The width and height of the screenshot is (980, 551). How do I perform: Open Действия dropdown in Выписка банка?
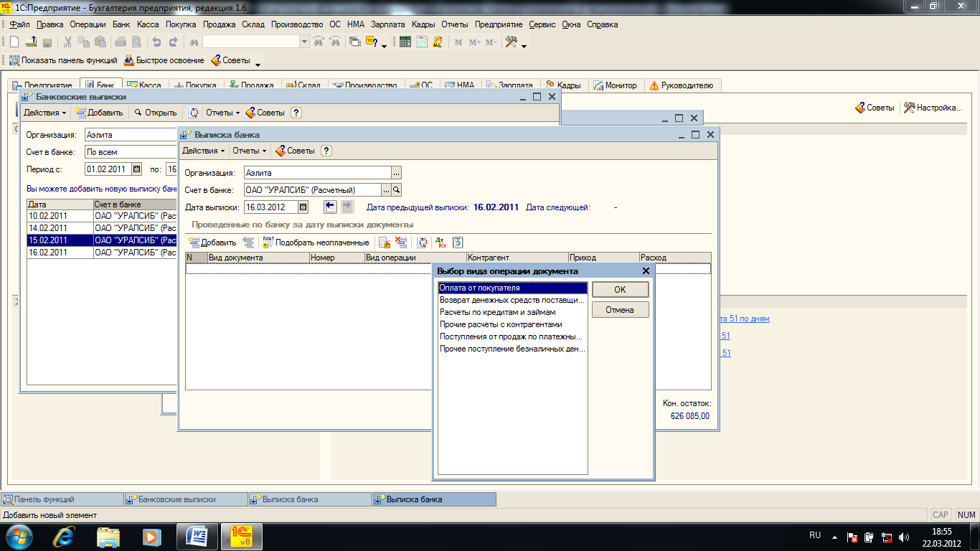coord(204,151)
